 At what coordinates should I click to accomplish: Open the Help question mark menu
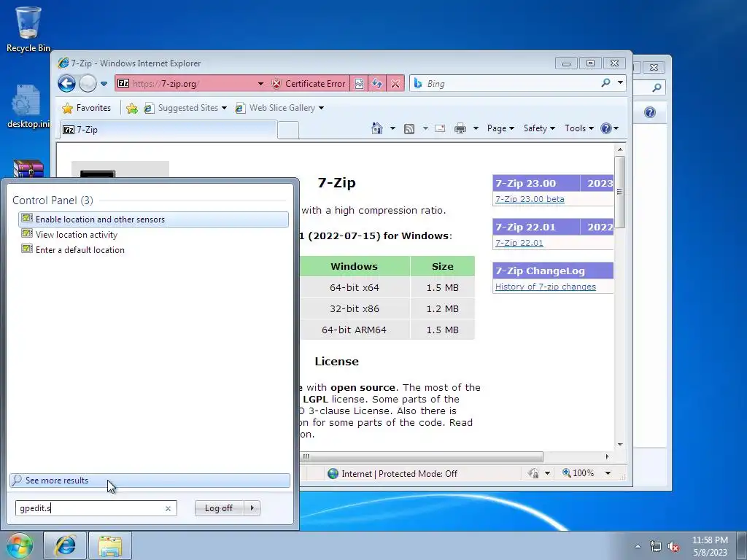609,128
